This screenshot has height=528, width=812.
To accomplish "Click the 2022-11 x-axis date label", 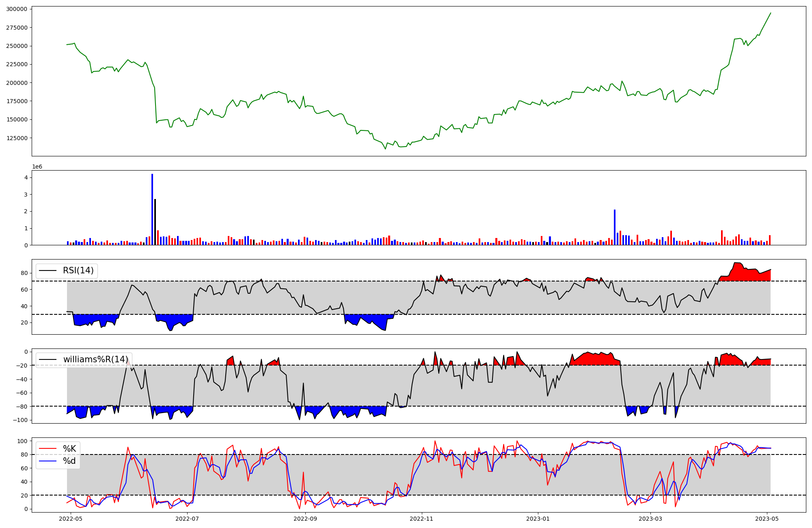I will pyautogui.click(x=422, y=519).
